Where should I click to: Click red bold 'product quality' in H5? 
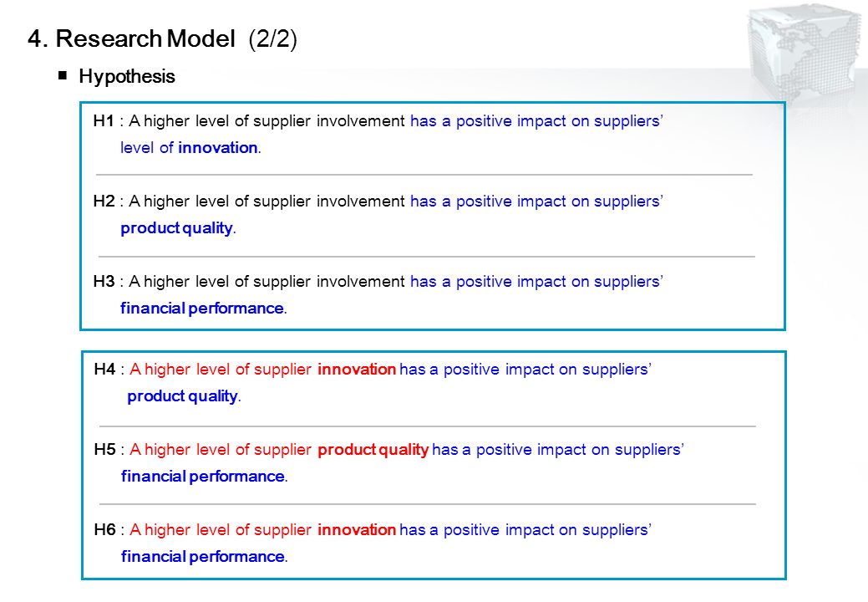pyautogui.click(x=373, y=450)
